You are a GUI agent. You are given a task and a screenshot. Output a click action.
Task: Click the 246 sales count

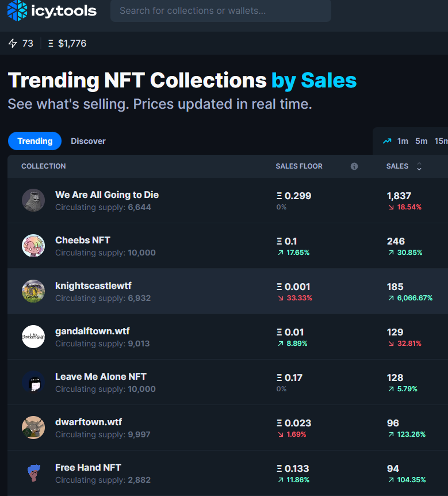(396, 241)
